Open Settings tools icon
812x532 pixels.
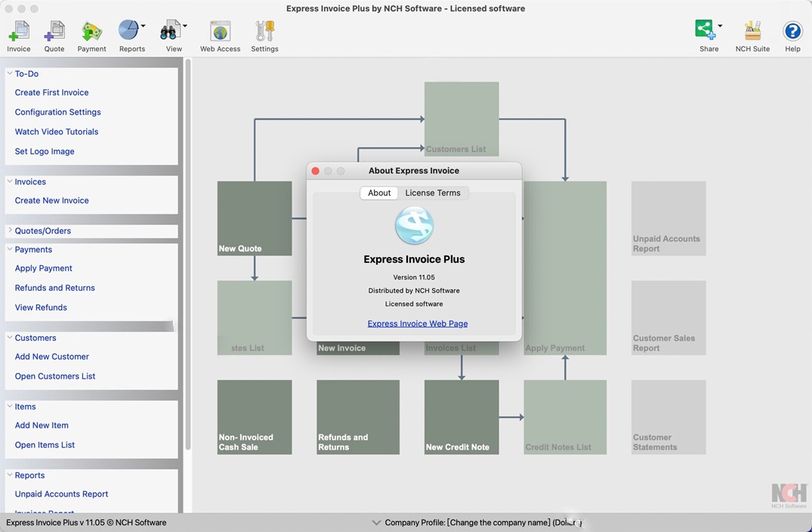click(264, 32)
